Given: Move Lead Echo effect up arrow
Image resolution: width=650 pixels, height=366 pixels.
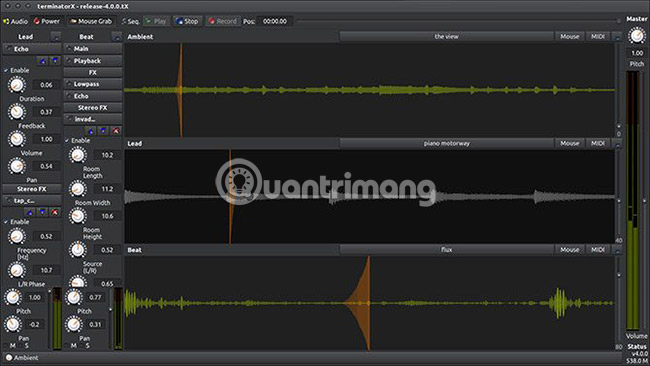Looking at the screenshot, I should tap(42, 61).
